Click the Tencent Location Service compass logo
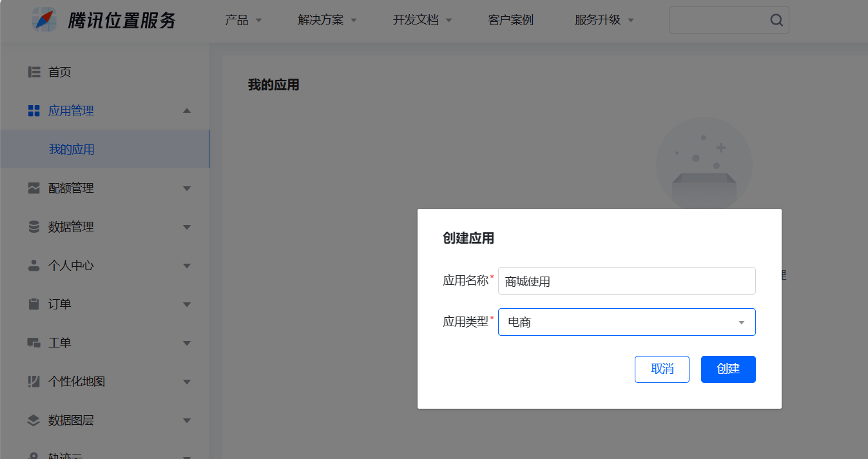 [x=45, y=19]
